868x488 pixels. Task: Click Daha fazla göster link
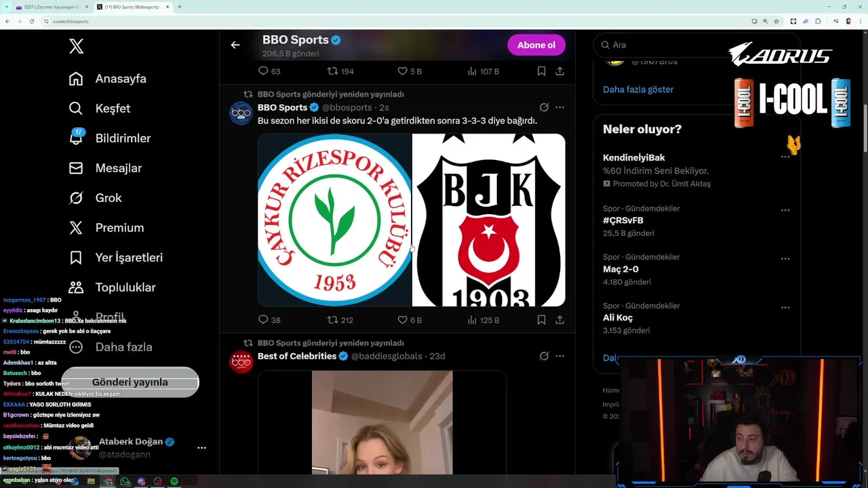[638, 89]
